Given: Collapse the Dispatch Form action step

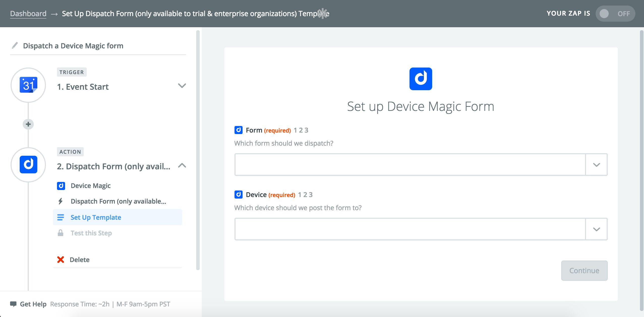Looking at the screenshot, I should tap(182, 166).
